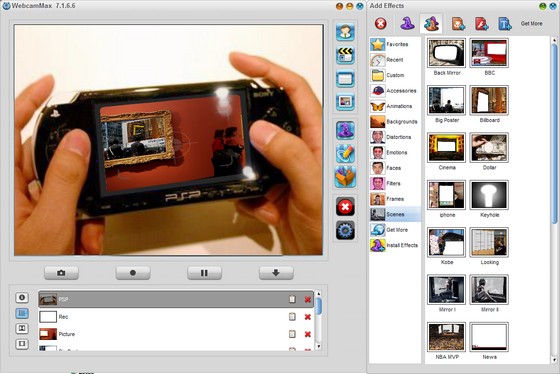The width and height of the screenshot is (560, 374).
Task: Open the doodle pencil tool
Action: click(345, 154)
